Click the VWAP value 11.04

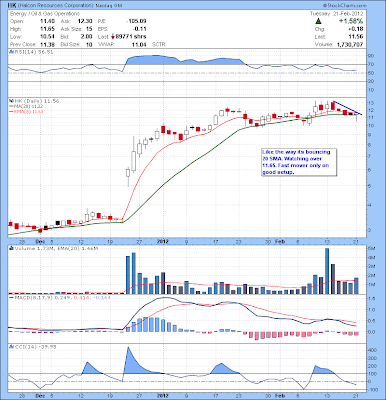tap(139, 44)
